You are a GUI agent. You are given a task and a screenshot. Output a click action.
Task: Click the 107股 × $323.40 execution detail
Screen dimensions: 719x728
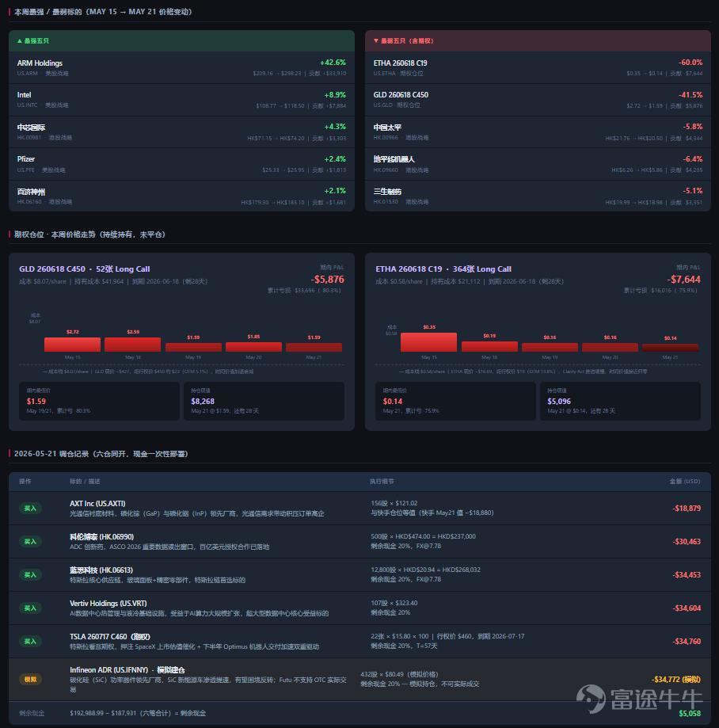[394, 603]
